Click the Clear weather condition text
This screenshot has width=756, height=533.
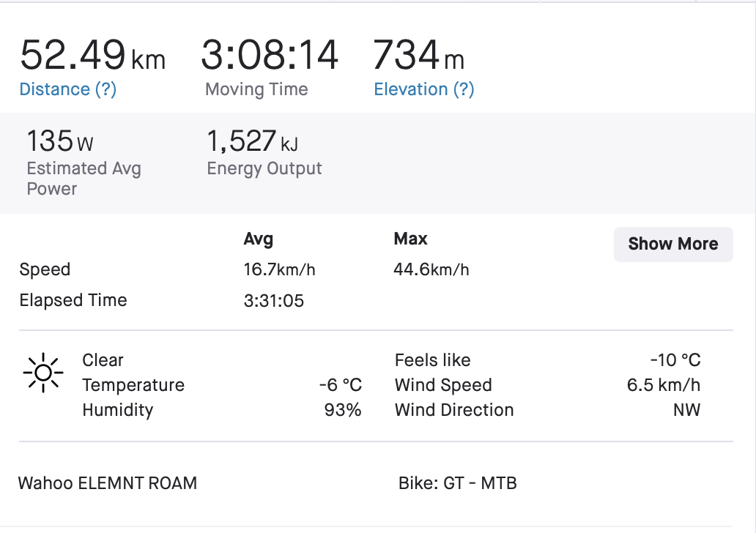[x=103, y=360]
